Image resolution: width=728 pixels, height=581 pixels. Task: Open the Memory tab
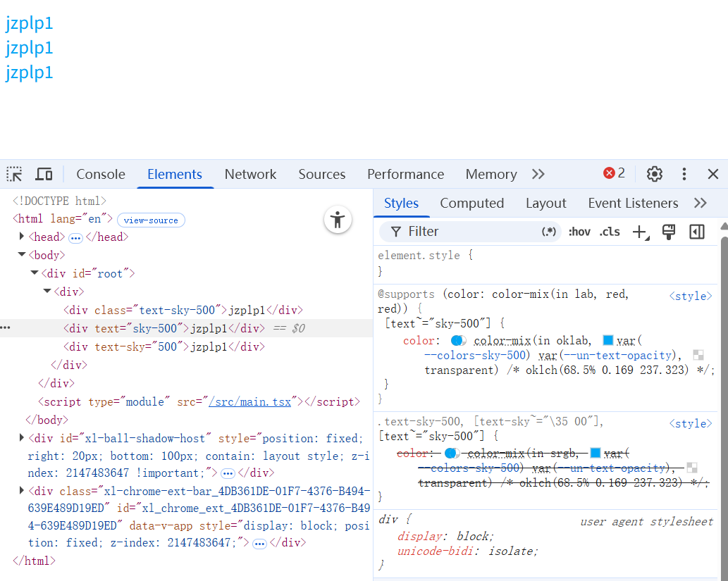491,175
